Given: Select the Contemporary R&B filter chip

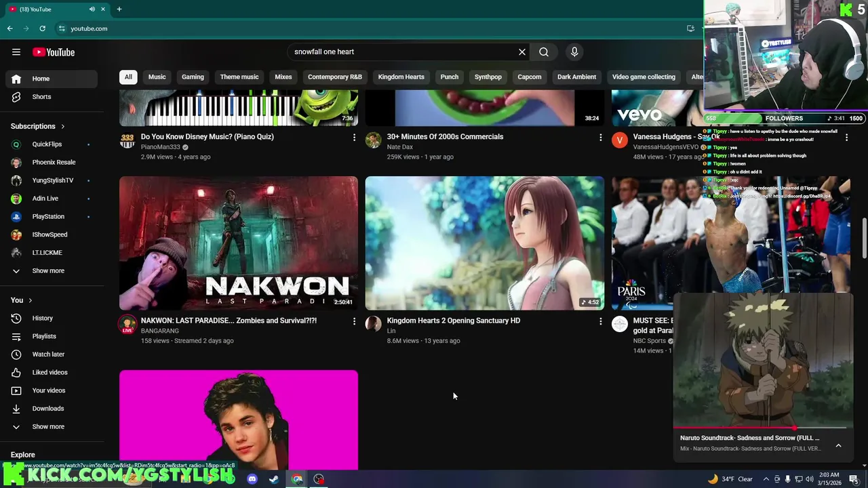Looking at the screenshot, I should tap(334, 77).
